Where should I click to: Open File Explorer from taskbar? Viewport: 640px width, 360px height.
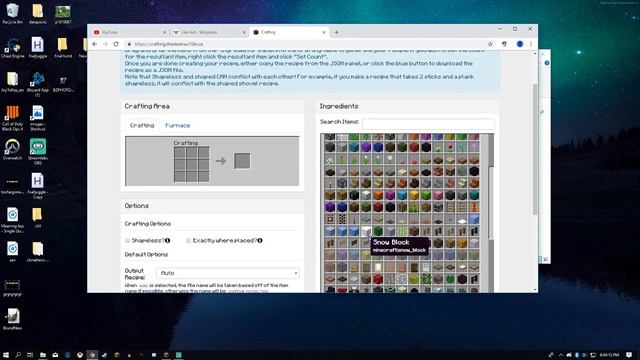[42, 355]
